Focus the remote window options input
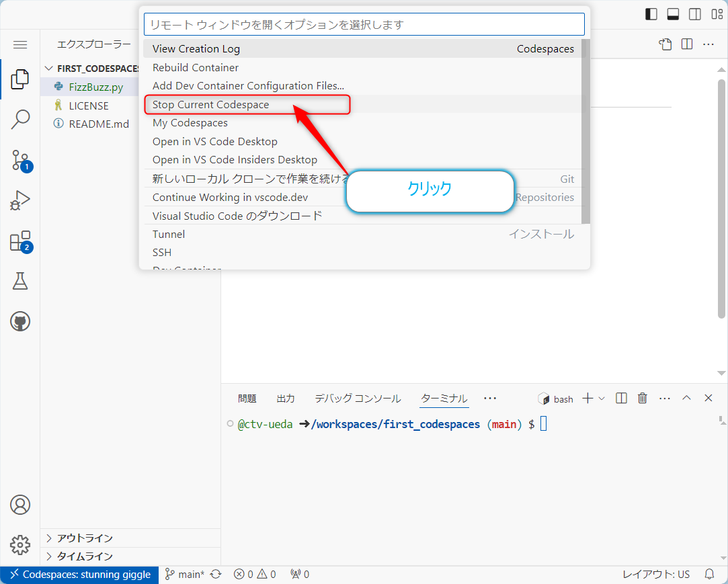The height and width of the screenshot is (584, 728). tap(364, 24)
